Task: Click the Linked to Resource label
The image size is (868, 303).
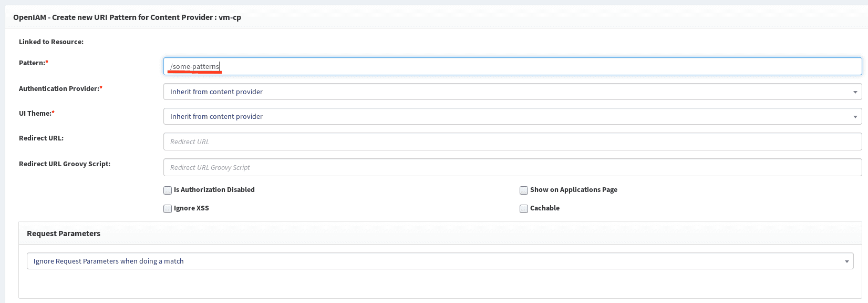Action: [x=51, y=42]
